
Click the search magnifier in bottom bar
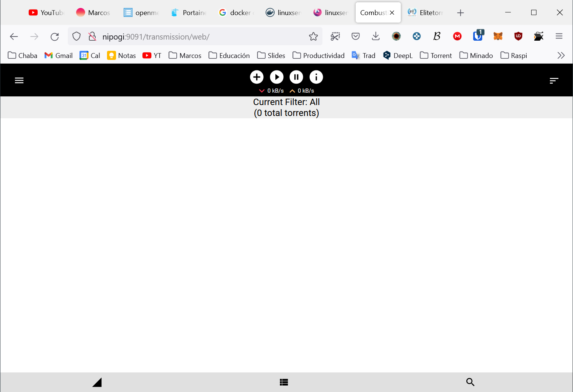pyautogui.click(x=470, y=382)
